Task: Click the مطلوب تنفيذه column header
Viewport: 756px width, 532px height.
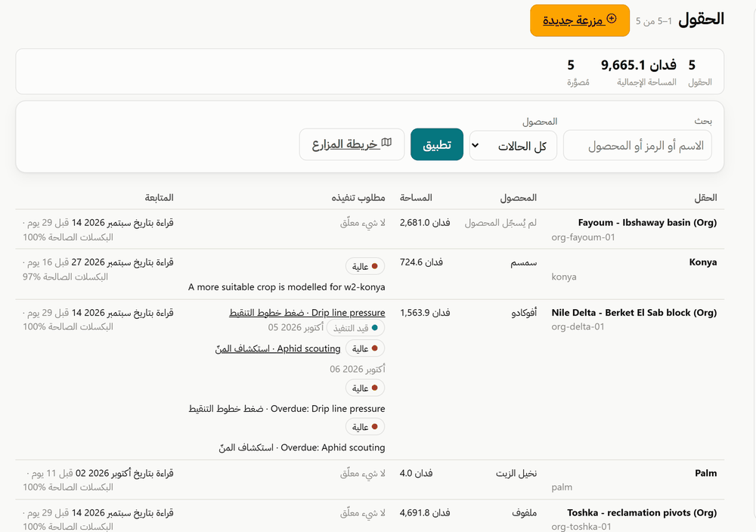Action: click(x=358, y=197)
